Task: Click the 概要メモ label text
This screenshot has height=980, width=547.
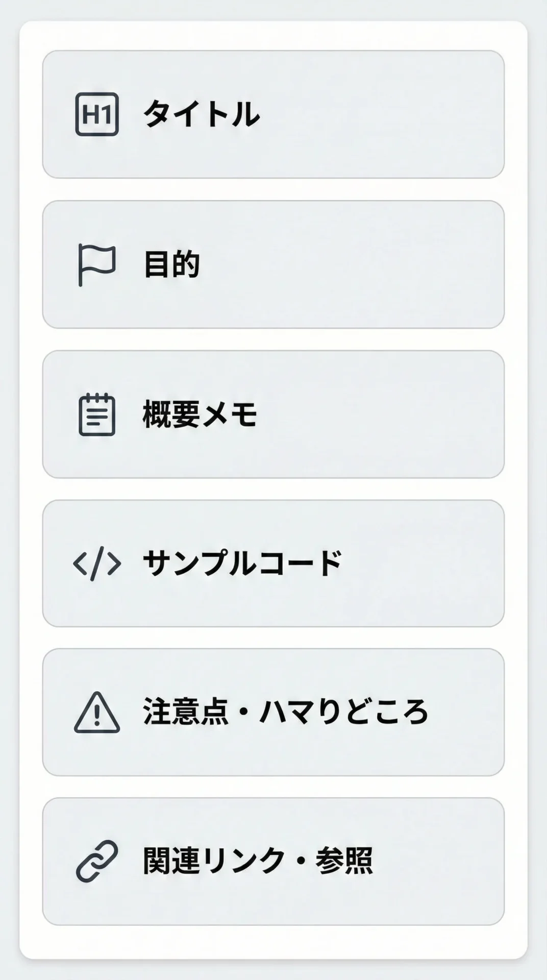Action: (x=200, y=414)
